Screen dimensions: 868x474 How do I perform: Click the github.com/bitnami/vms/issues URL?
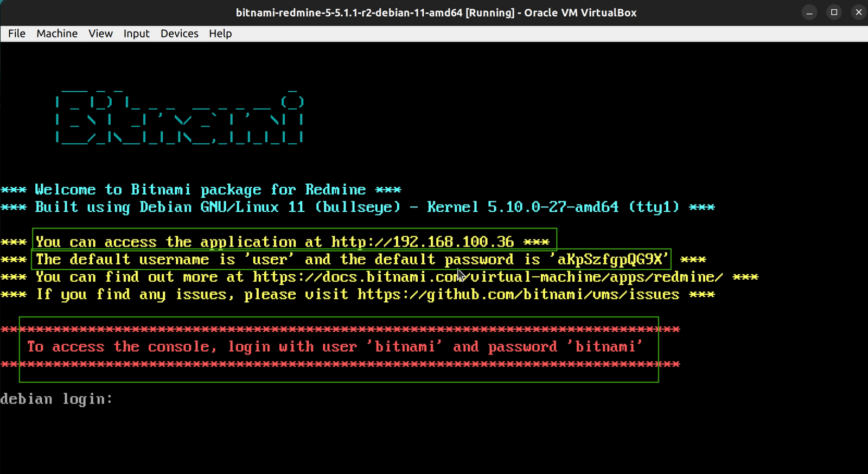(518, 295)
